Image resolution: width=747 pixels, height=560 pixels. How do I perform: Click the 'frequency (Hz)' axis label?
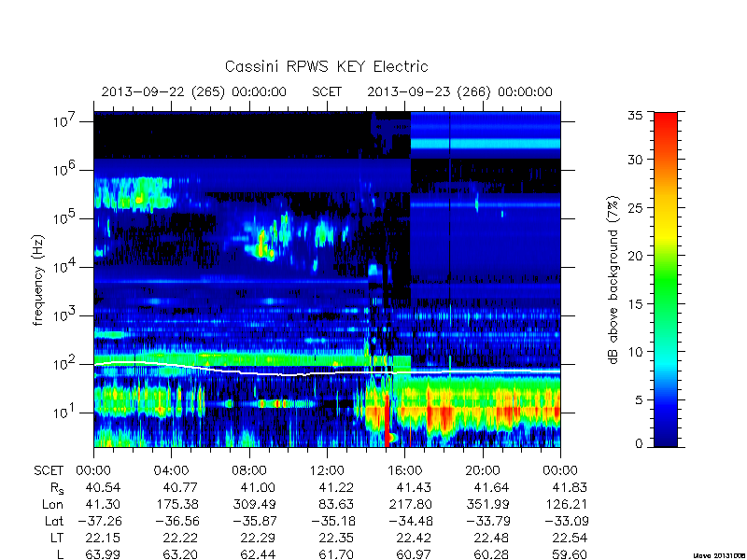point(38,280)
